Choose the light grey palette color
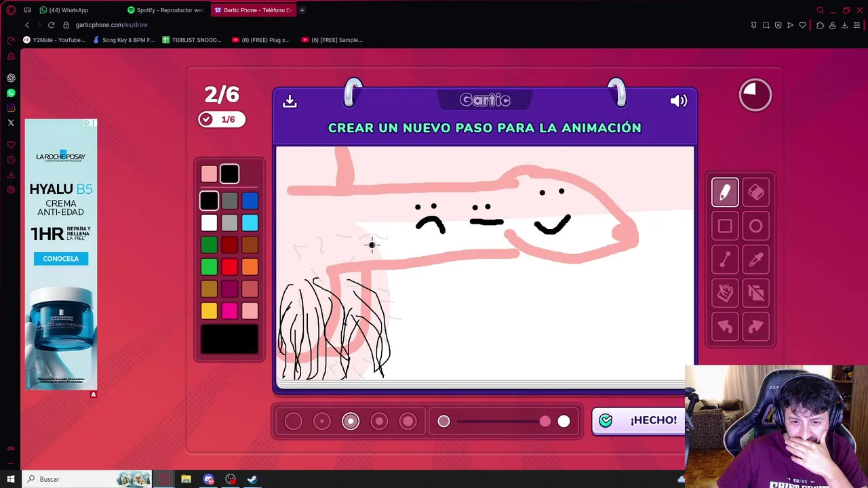 point(229,222)
